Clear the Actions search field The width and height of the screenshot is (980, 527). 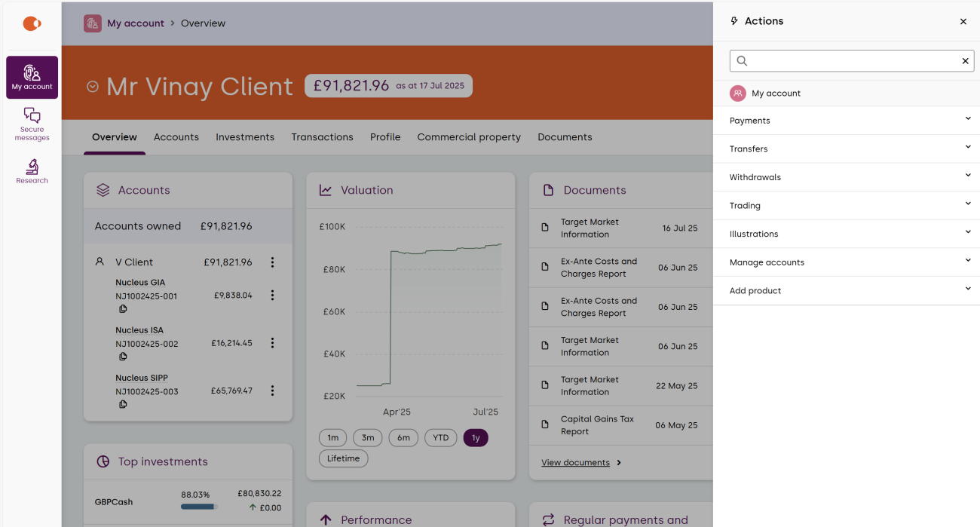[x=965, y=61]
